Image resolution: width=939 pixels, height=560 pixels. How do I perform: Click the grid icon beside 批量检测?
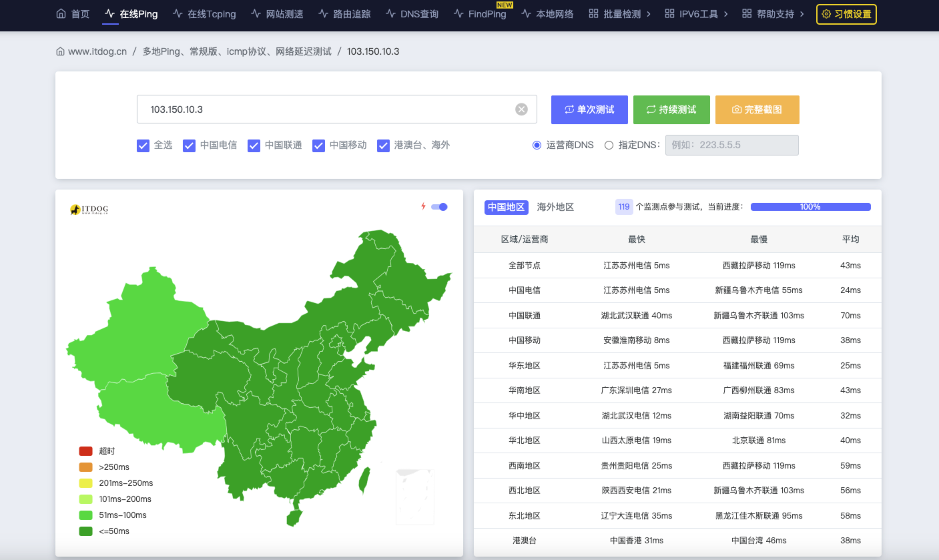[593, 13]
